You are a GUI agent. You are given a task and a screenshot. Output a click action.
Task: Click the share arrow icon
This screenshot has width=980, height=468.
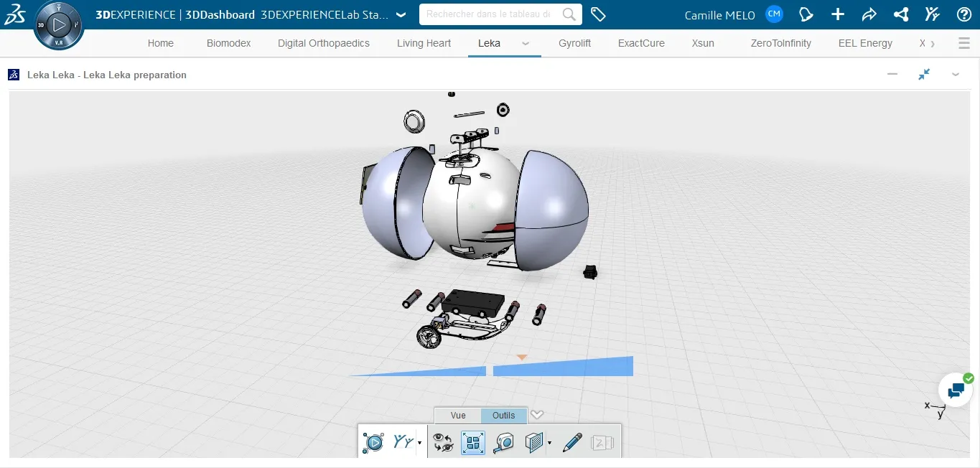coord(869,14)
